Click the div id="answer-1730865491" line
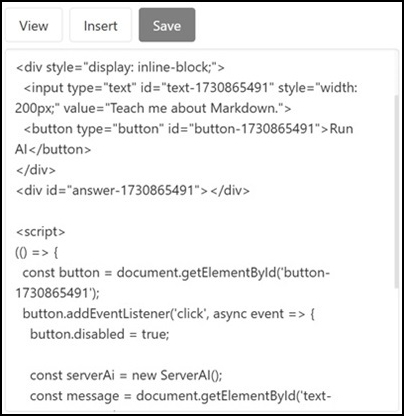The width and height of the screenshot is (404, 416). [133, 191]
